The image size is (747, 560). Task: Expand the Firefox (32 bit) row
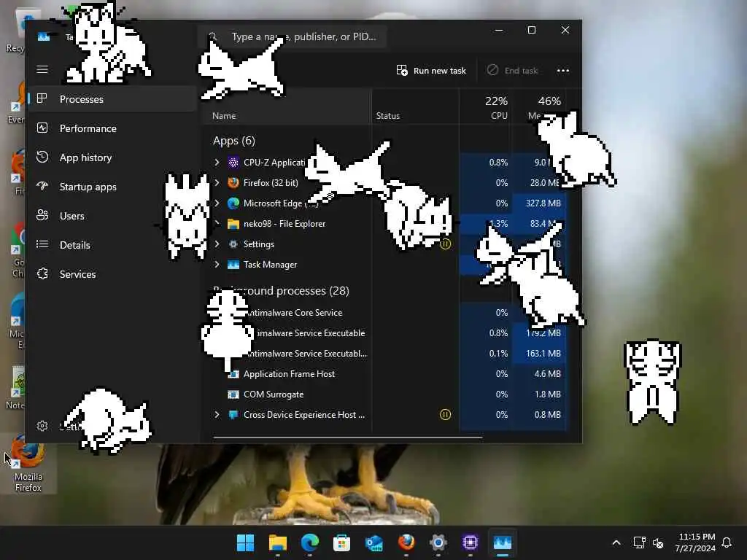(217, 183)
